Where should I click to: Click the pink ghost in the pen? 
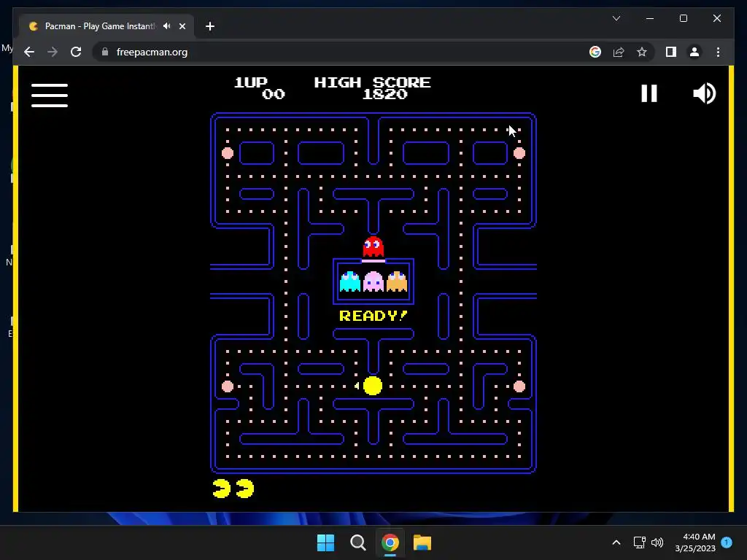(373, 281)
